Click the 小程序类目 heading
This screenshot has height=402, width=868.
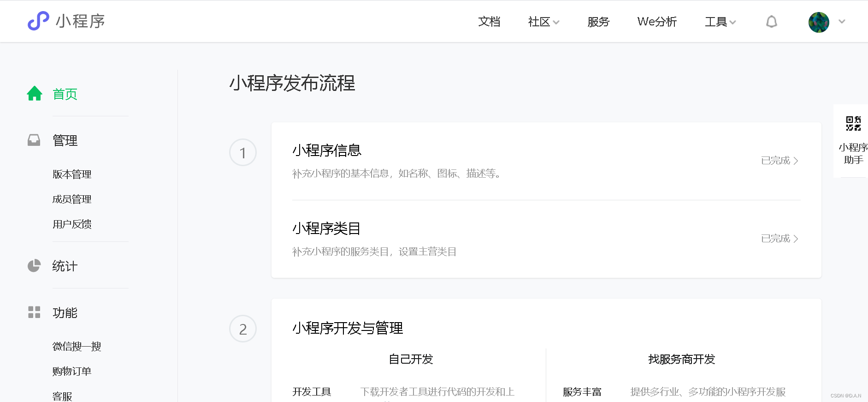[x=327, y=228]
